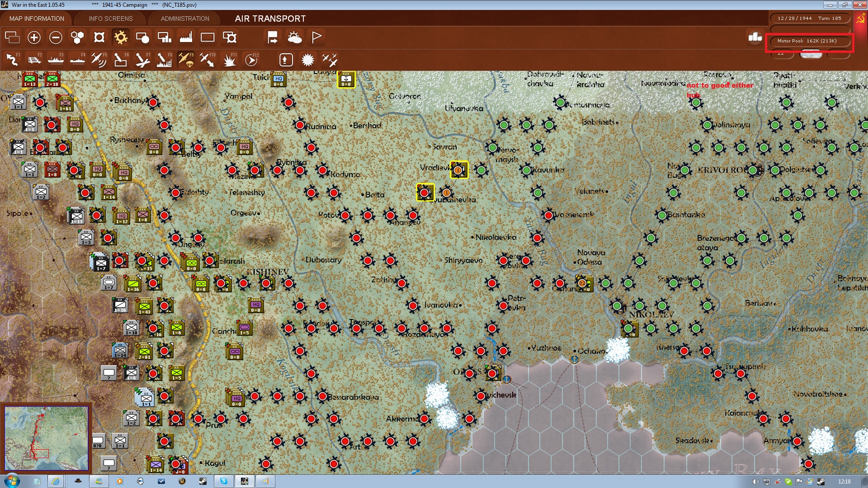Click the Soviet hammer and sickle flag
This screenshot has width=868, height=488.
click(x=860, y=19)
